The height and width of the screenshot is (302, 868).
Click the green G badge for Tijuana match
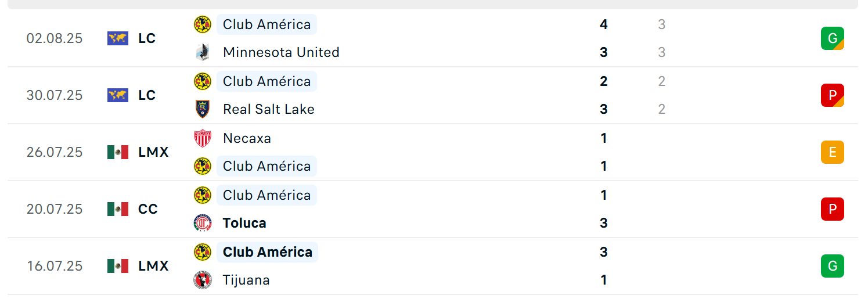point(833,266)
